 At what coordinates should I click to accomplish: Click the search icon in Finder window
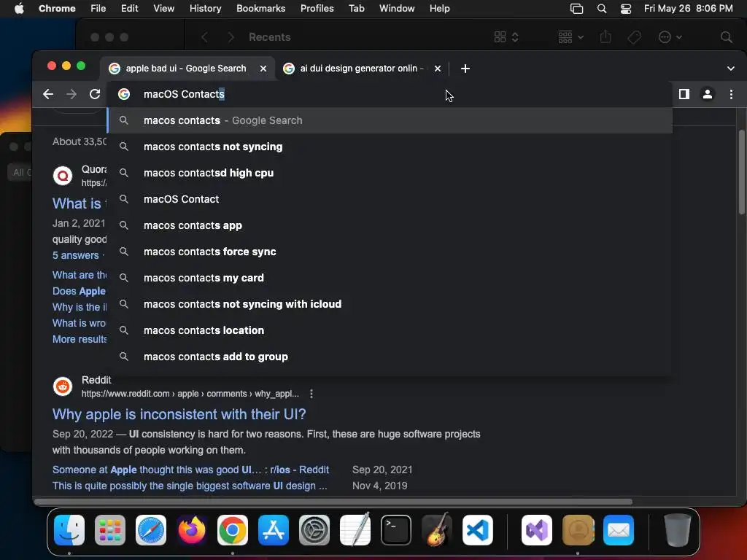726,36
